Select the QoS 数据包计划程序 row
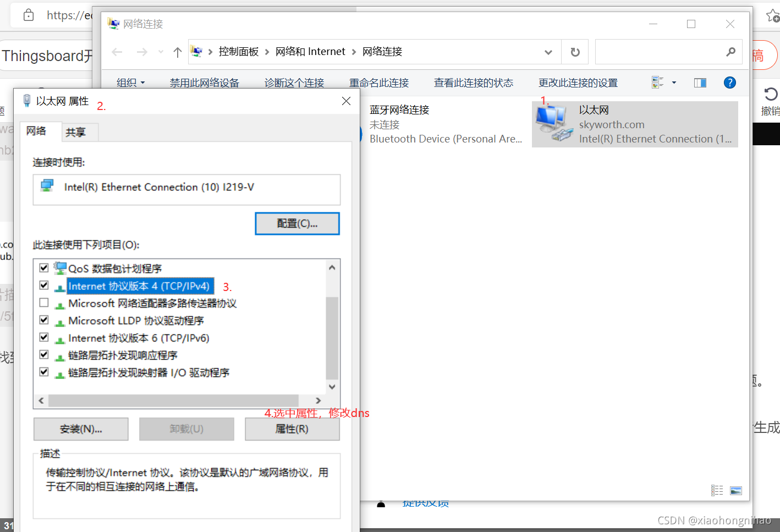The image size is (780, 532). tap(114, 268)
